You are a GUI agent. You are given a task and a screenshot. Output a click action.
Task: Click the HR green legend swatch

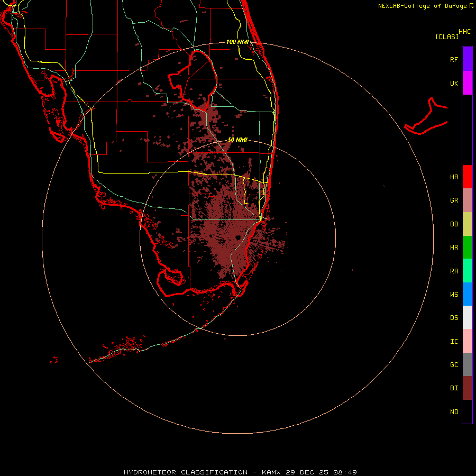point(467,248)
